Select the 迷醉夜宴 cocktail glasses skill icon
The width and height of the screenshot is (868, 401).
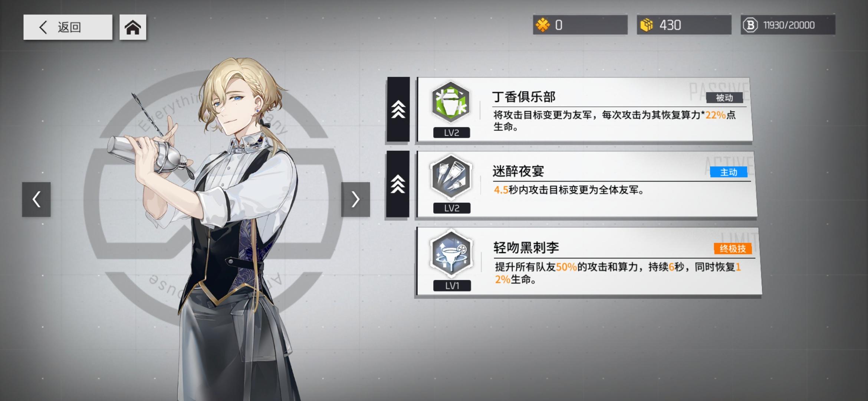click(451, 177)
